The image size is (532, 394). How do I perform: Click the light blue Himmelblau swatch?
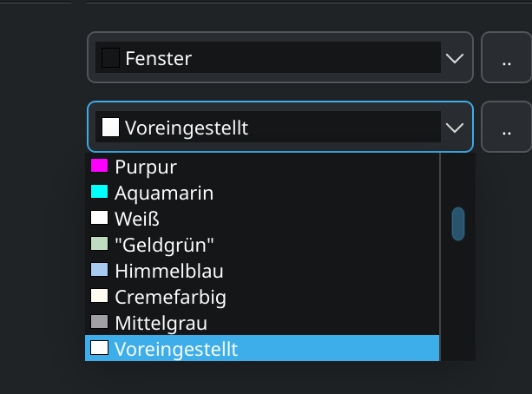click(x=99, y=270)
